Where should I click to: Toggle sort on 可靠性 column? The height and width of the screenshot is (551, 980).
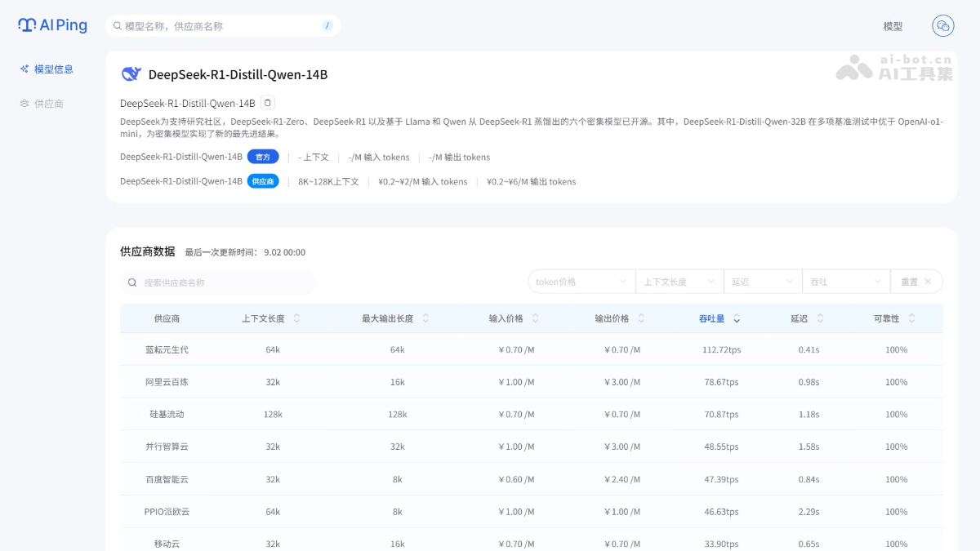pyautogui.click(x=911, y=318)
